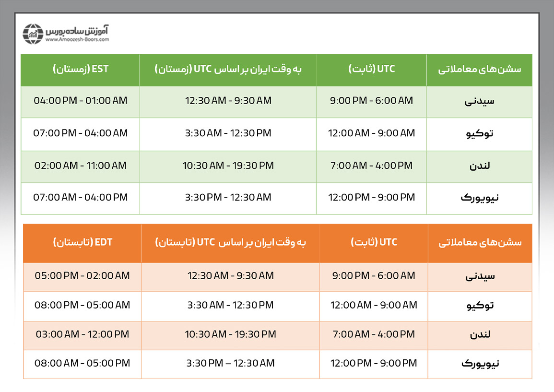The height and width of the screenshot is (392, 554).
Task: Click the green table's "UTC (ثابت)" header
Action: [x=371, y=69]
